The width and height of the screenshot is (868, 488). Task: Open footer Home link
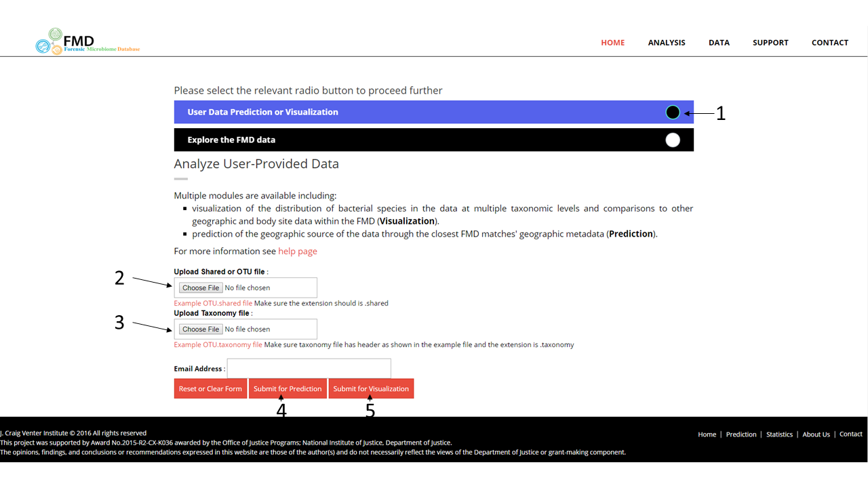point(707,434)
